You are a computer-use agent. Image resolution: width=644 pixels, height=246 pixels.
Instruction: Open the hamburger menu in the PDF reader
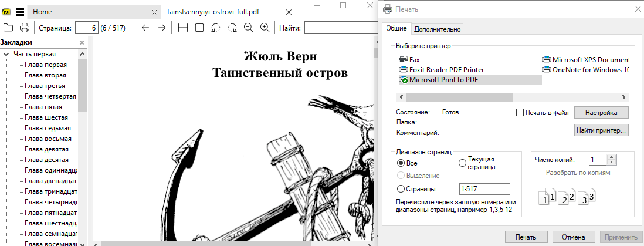coord(20,12)
